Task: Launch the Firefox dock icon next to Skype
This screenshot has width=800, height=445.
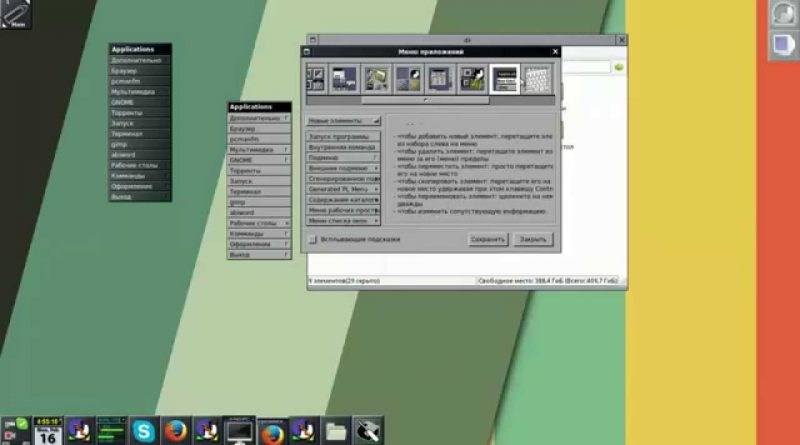Action: coord(176,431)
